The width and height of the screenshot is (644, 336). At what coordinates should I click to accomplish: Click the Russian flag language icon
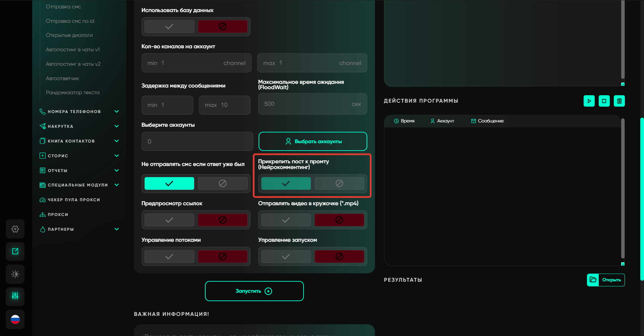tap(15, 319)
